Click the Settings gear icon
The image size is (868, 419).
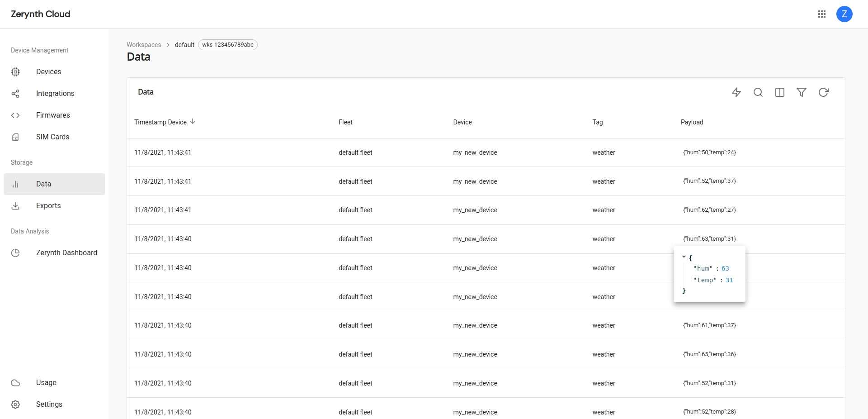pos(15,405)
